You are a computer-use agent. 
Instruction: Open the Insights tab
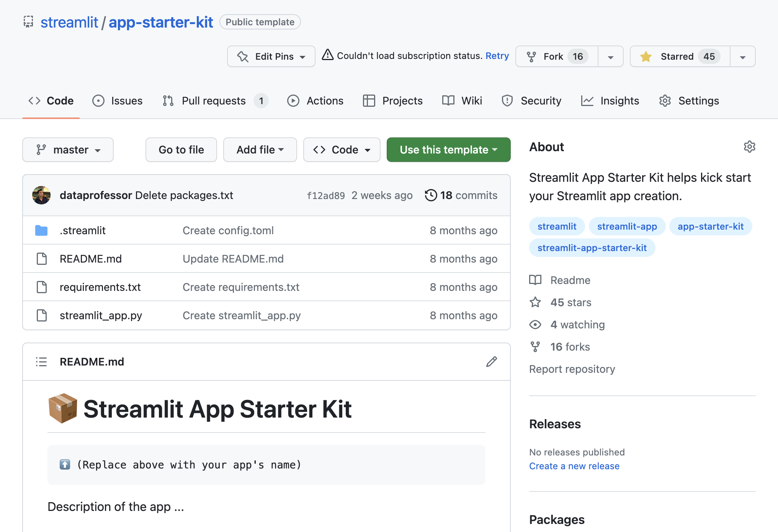pyautogui.click(x=619, y=101)
